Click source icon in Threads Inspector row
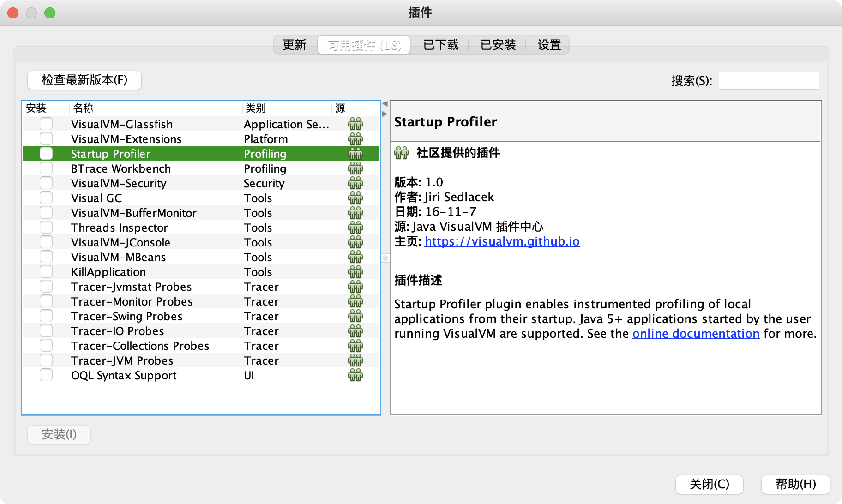 pos(355,228)
